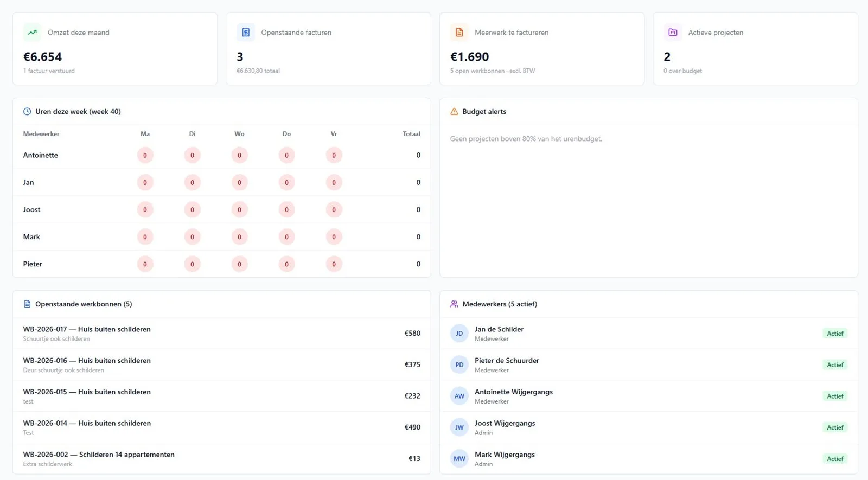The image size is (868, 480).
Task: Click the €375 amount of WB-2026-016
Action: click(x=412, y=365)
